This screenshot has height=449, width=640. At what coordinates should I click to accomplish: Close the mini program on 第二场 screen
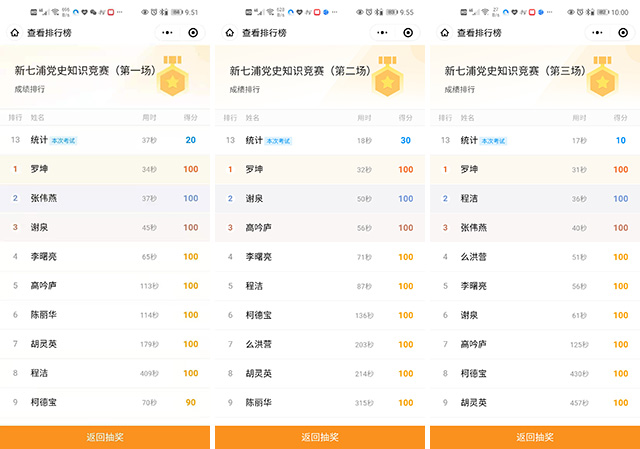[x=408, y=32]
